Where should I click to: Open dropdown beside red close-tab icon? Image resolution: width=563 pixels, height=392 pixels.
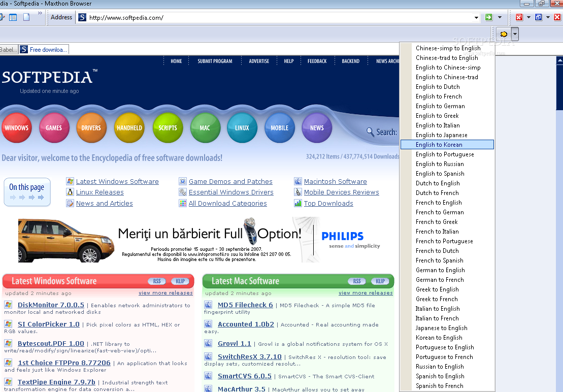coord(528,17)
